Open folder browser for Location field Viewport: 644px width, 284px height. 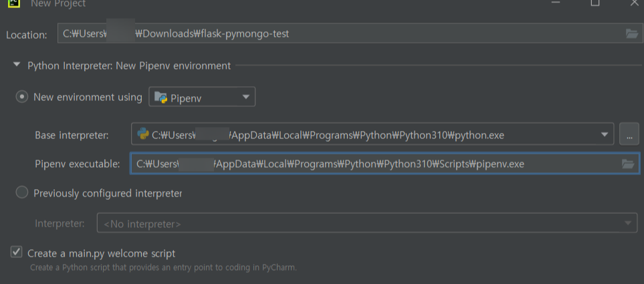632,33
